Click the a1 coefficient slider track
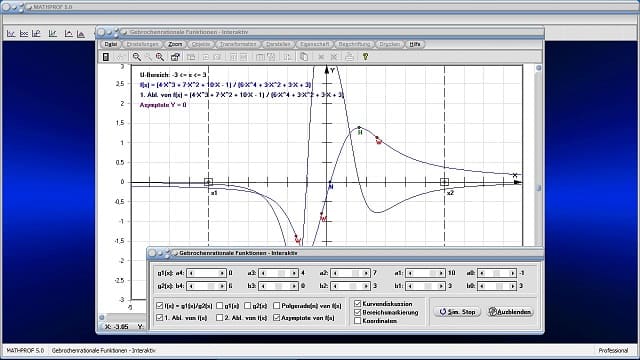Image resolution: width=640 pixels, height=360 pixels. (426, 273)
